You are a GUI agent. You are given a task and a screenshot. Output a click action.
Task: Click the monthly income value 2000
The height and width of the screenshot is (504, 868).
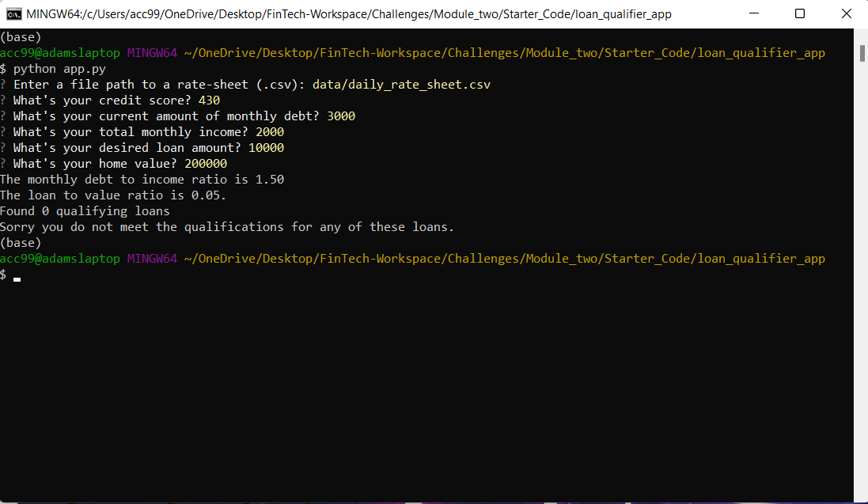(x=270, y=131)
